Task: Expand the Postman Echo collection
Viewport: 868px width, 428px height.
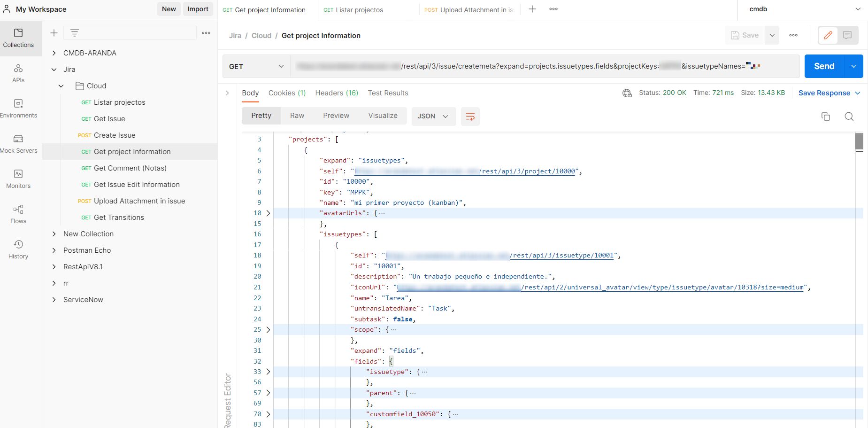Action: [x=54, y=250]
